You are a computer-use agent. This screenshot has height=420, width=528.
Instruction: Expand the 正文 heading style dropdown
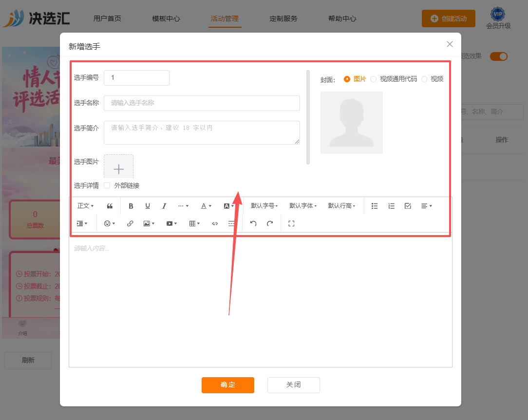coord(86,206)
